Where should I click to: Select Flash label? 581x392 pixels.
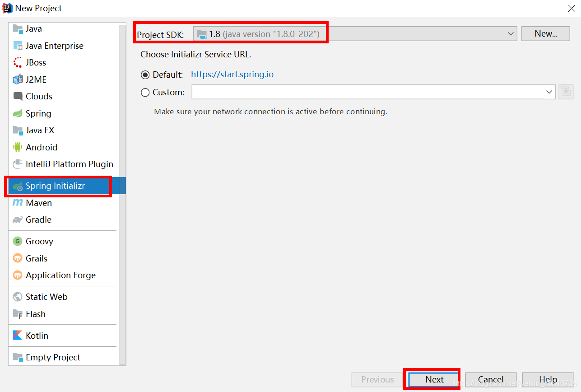coord(36,314)
